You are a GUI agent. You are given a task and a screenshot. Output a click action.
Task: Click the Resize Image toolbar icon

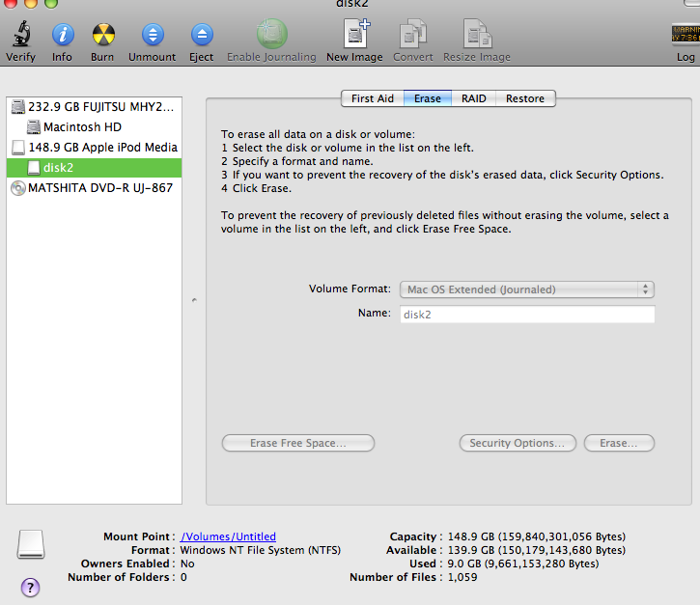pos(477,33)
